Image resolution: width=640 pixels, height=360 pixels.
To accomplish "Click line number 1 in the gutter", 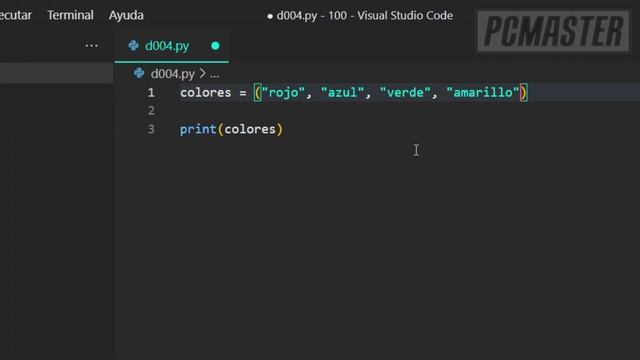I will 151,93.
